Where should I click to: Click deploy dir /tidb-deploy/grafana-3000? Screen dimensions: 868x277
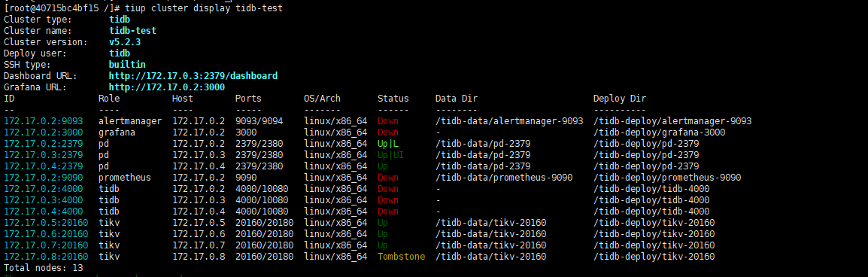click(660, 132)
